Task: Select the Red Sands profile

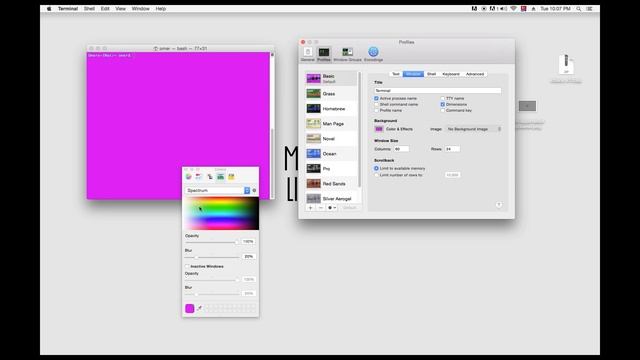Action: pos(331,184)
